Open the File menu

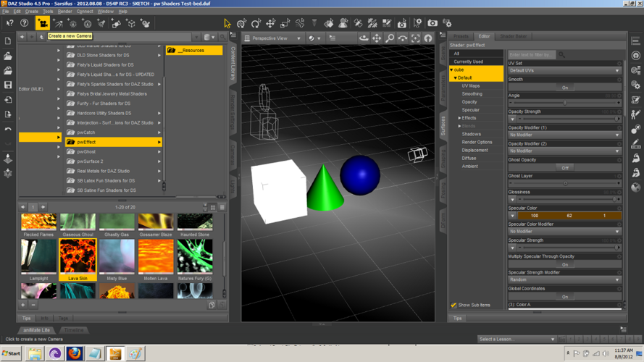[x=5, y=12]
